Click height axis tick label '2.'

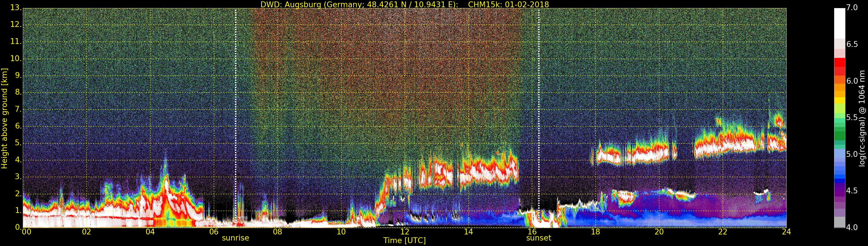pos(18,193)
